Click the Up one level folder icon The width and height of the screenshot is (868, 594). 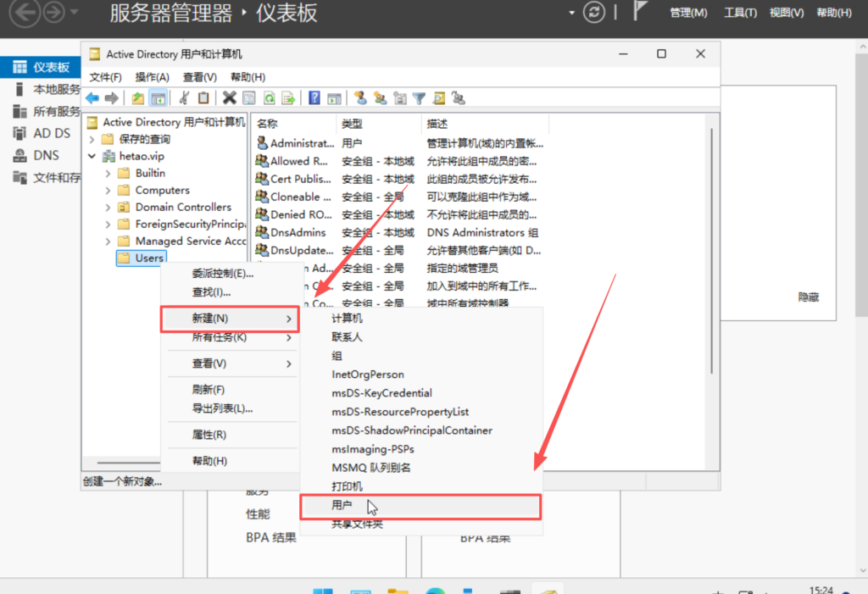click(137, 98)
